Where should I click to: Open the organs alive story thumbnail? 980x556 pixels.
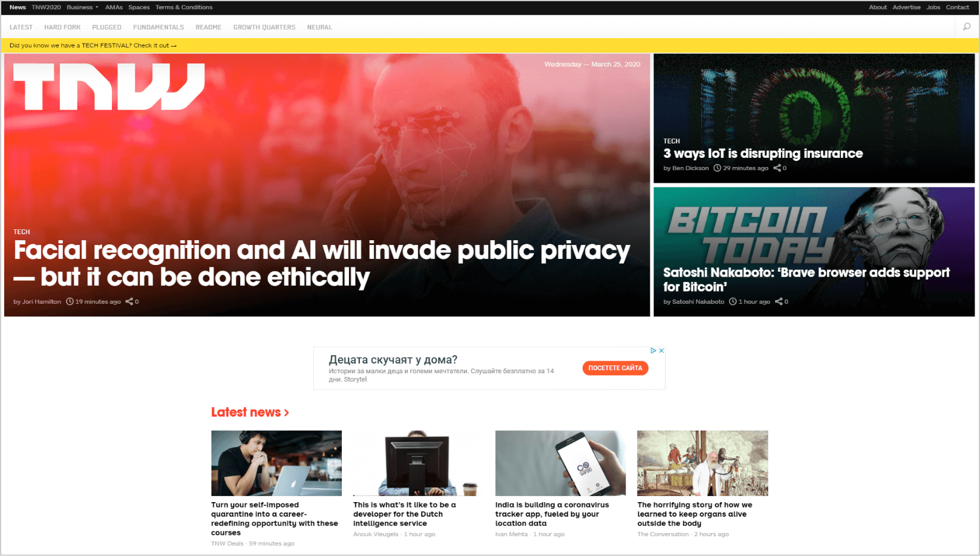click(x=702, y=463)
